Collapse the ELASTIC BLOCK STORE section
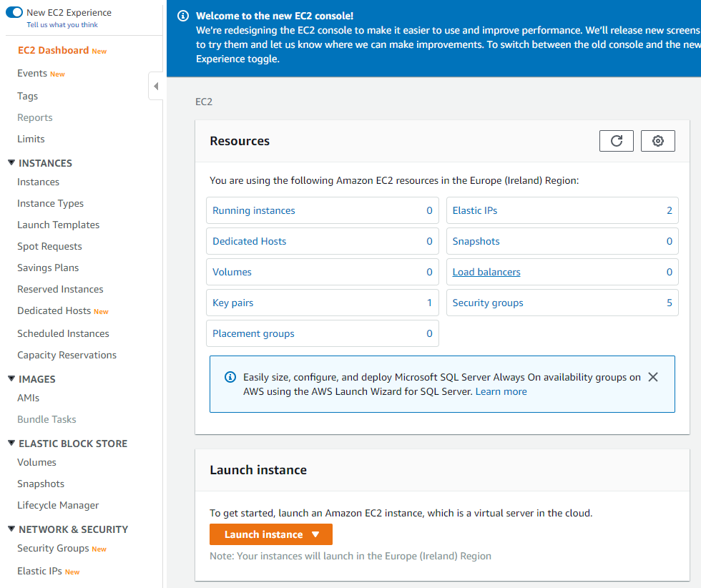The width and height of the screenshot is (701, 588). (11, 443)
